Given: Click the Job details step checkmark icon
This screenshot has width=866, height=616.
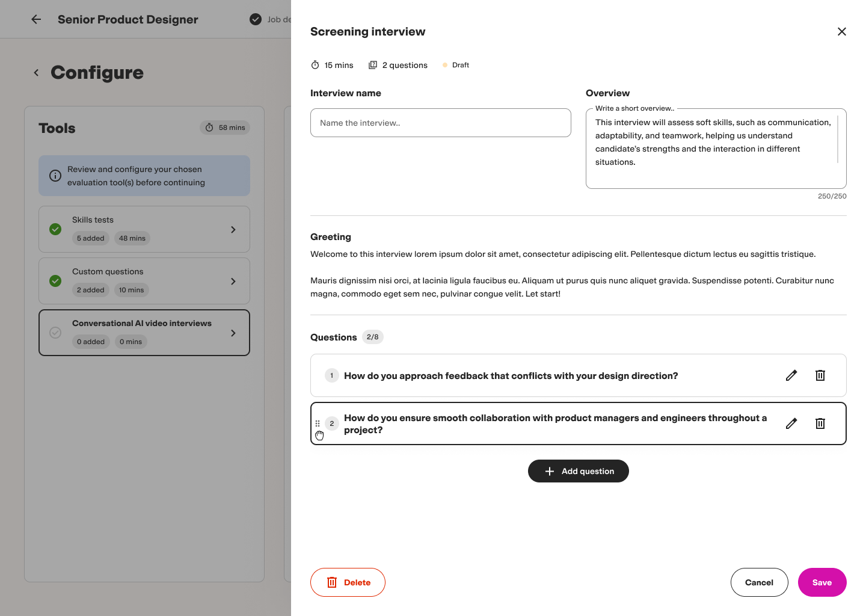Looking at the screenshot, I should coord(256,19).
